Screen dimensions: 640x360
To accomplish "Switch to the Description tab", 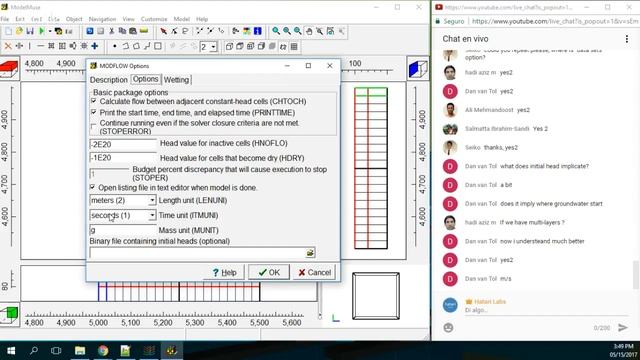I will pyautogui.click(x=109, y=80).
